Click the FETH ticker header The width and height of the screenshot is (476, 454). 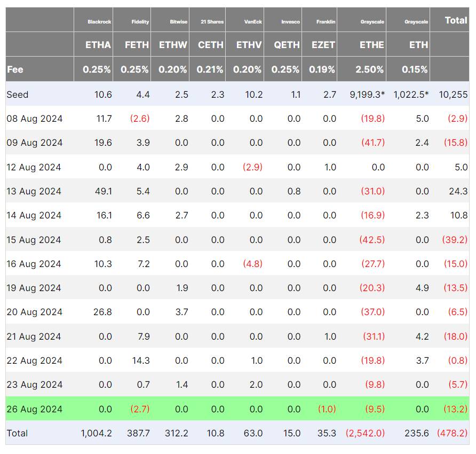click(x=137, y=45)
